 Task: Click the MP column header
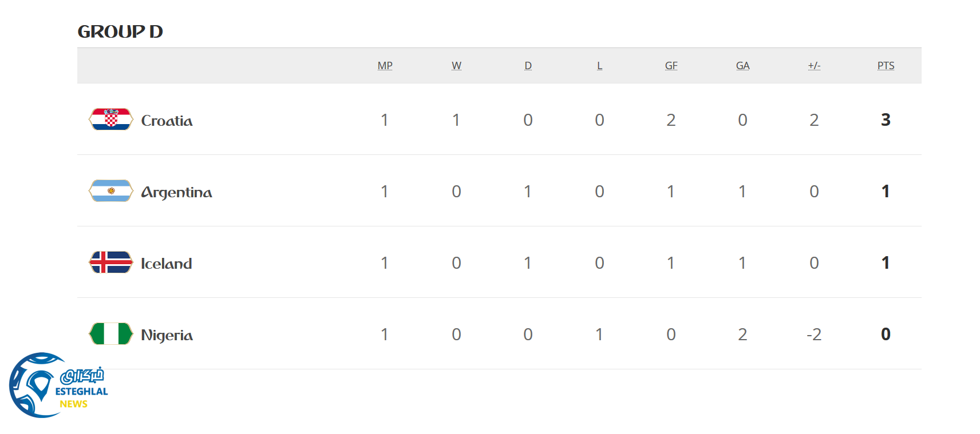click(385, 66)
